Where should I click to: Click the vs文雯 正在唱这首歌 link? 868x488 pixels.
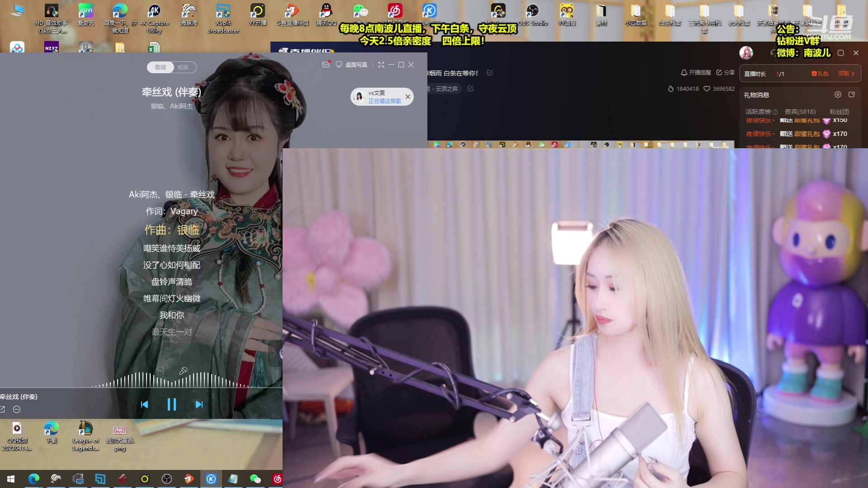tap(385, 101)
